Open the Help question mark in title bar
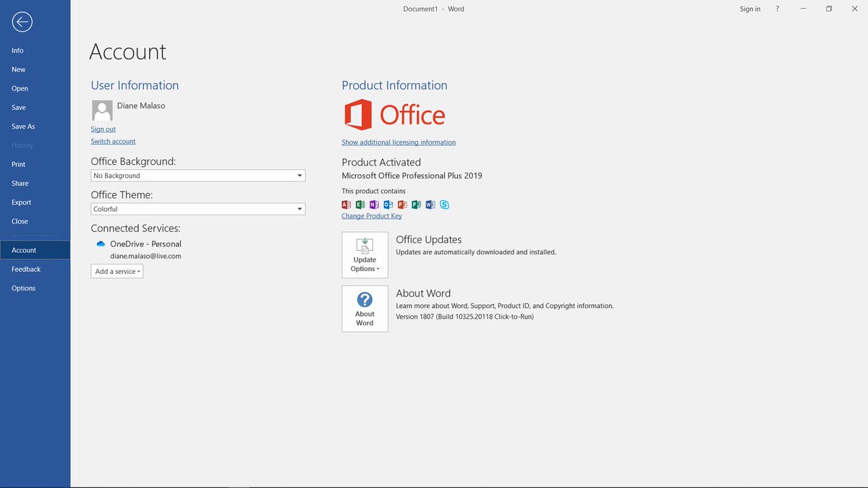 [778, 9]
